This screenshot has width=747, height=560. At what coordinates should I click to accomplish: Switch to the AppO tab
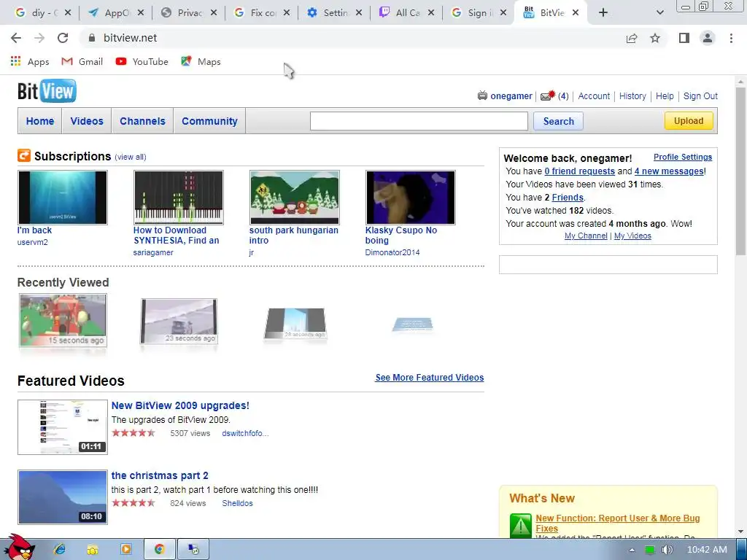click(x=116, y=13)
